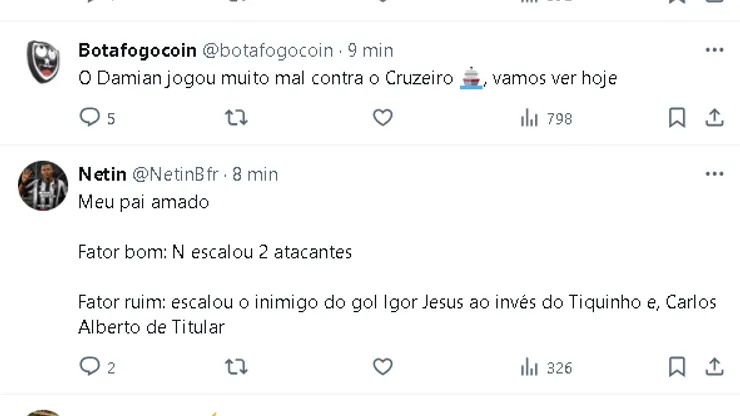Share Netin's tweet
Viewport: 740px width, 416px height.
tap(714, 367)
